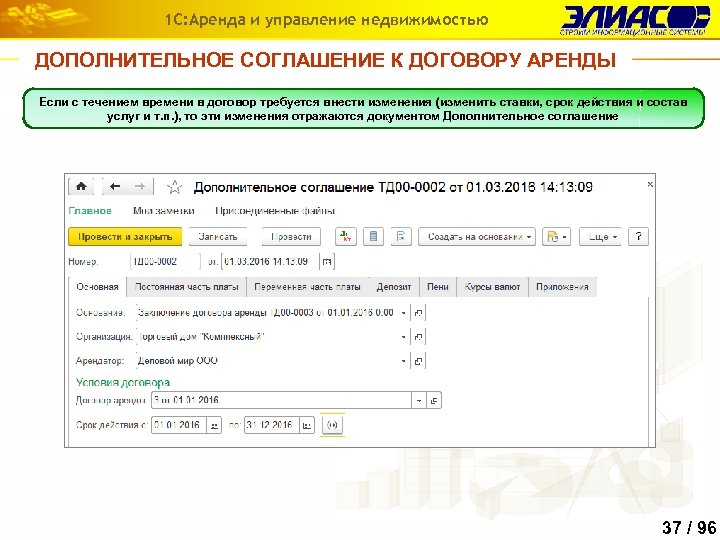Expand the Арендатор dropdown arrow
This screenshot has height=540, width=720.
404,361
